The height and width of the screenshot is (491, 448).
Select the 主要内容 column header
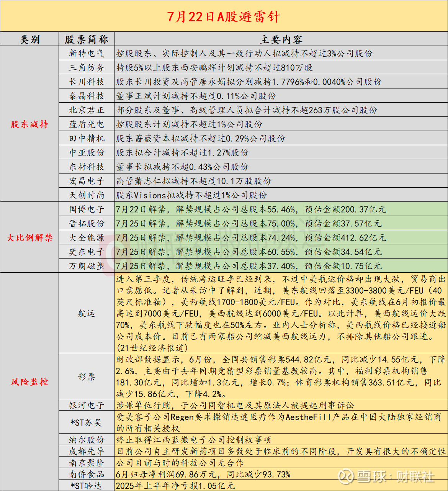[281, 39]
